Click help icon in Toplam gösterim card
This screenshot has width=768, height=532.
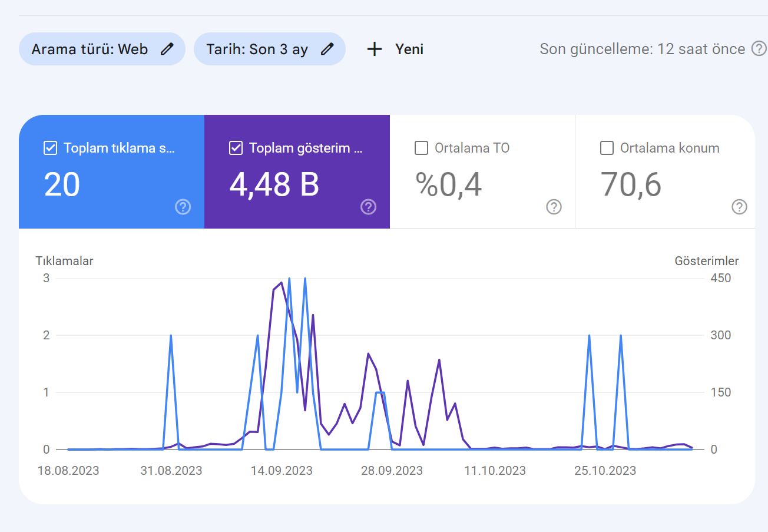[369, 207]
